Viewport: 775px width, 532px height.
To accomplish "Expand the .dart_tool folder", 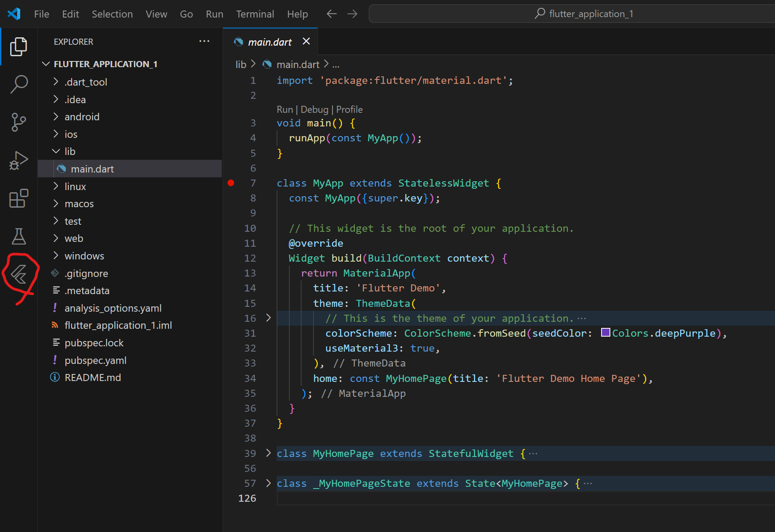I will click(x=130, y=82).
